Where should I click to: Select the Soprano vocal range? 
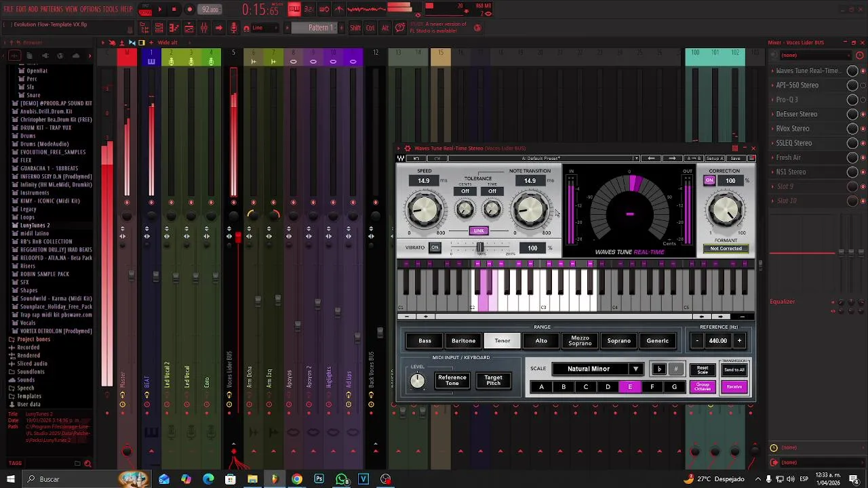tap(618, 341)
